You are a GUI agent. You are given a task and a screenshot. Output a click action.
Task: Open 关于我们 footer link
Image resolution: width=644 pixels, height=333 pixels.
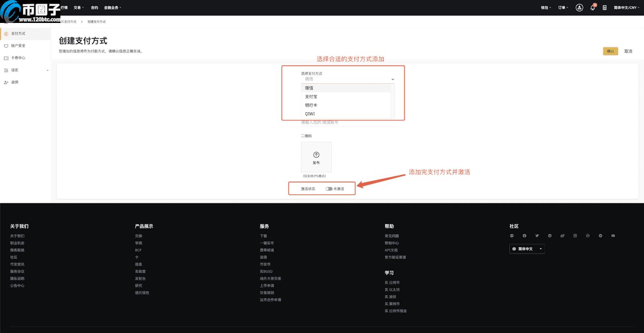pyautogui.click(x=17, y=236)
